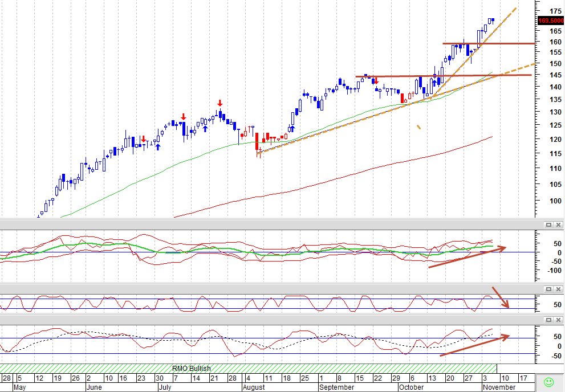Click the September label on the date axis

tap(336, 387)
